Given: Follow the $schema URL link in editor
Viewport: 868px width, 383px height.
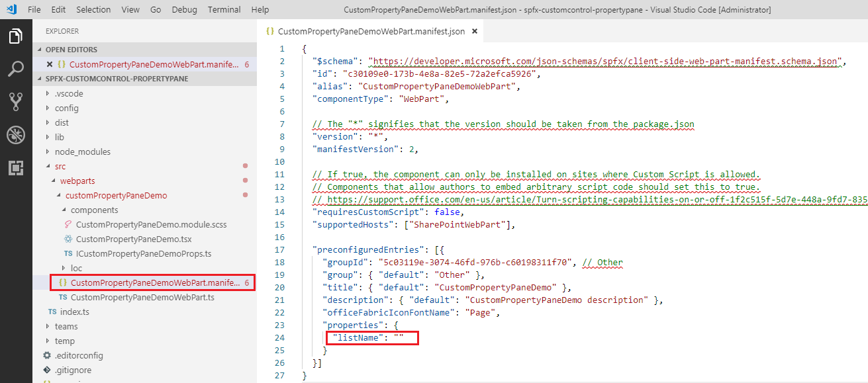Looking at the screenshot, I should (606, 62).
